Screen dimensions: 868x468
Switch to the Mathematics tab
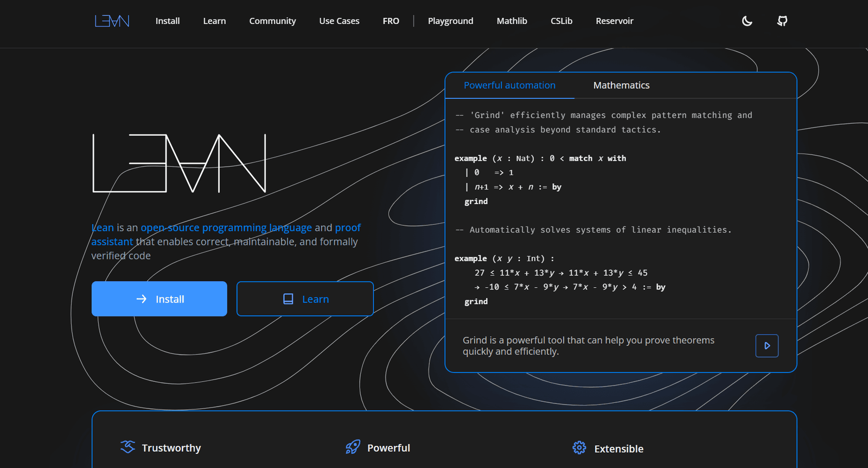tap(621, 85)
